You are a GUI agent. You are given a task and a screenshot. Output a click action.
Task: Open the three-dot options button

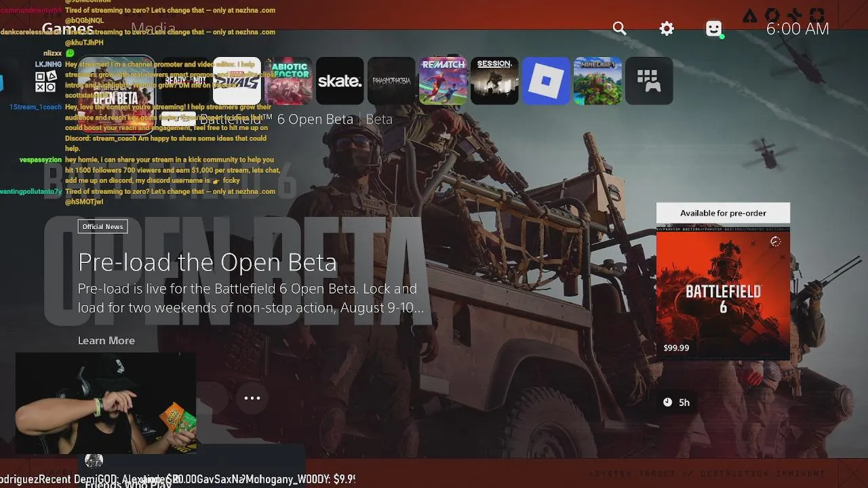tap(252, 398)
